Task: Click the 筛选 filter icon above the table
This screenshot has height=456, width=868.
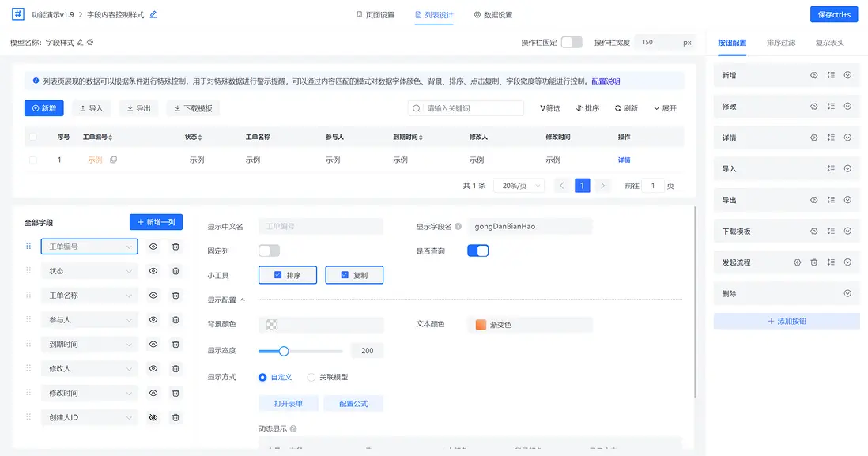Action: 544,108
